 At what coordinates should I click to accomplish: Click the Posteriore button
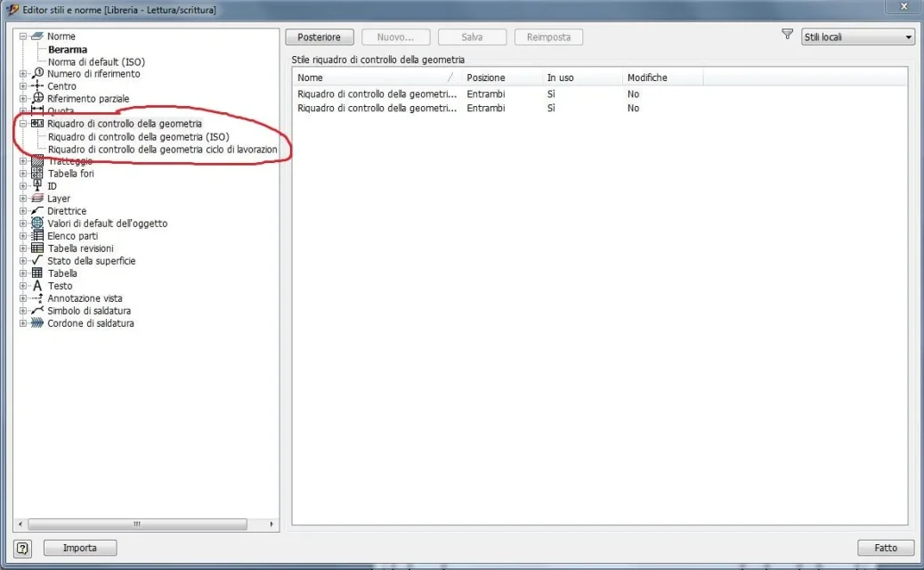[x=320, y=37]
